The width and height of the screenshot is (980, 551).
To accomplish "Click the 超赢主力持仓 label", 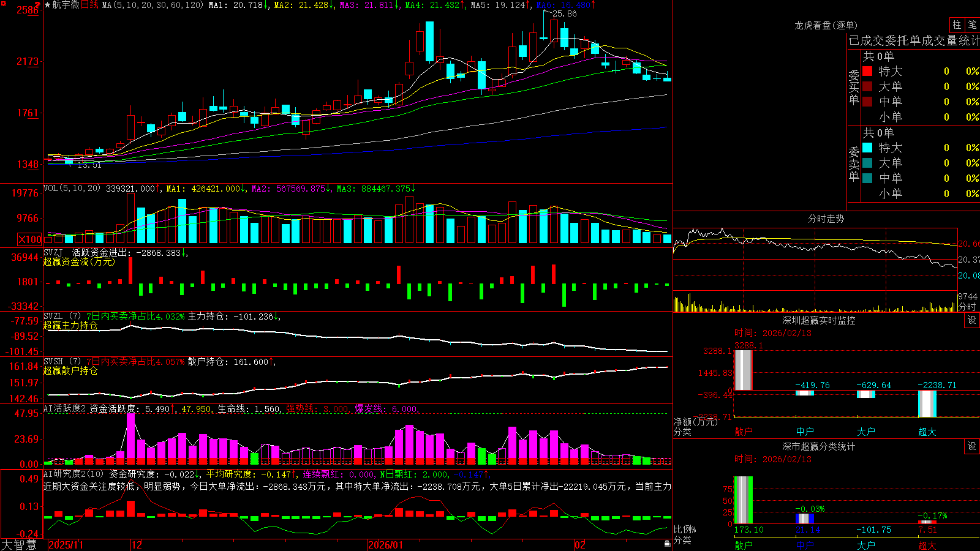I will tap(70, 325).
